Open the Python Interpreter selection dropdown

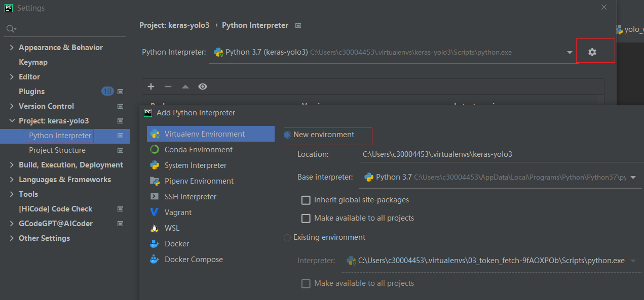click(570, 52)
